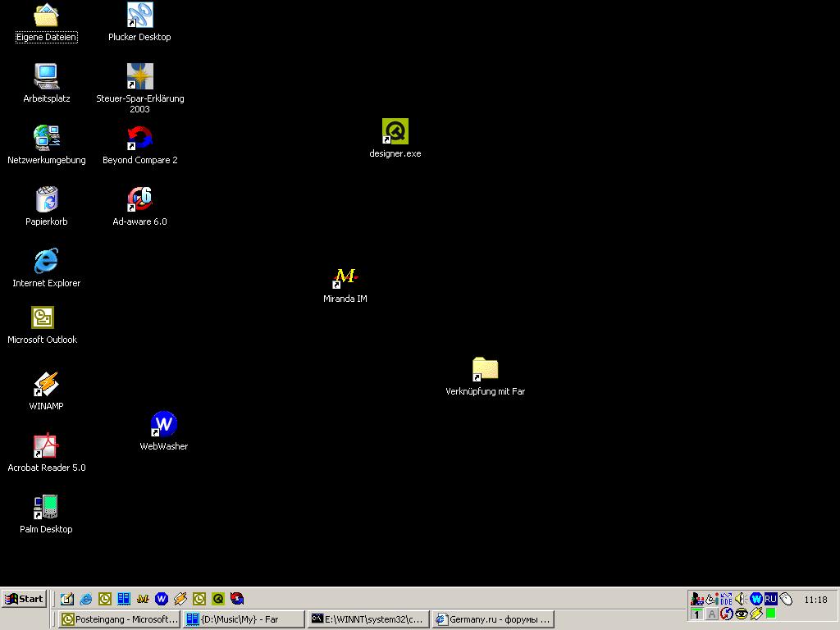Select the designer.exe desktop shortcut
Image resolution: width=840 pixels, height=630 pixels.
click(x=395, y=138)
